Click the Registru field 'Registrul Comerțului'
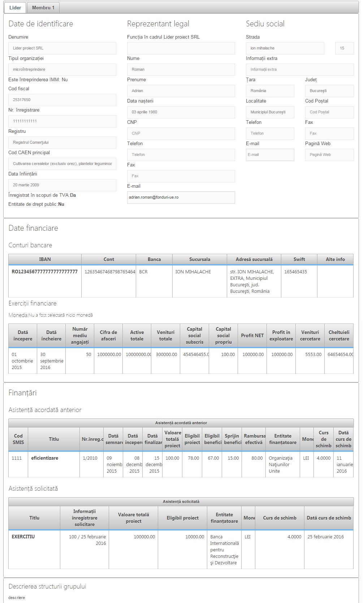 [x=62, y=143]
